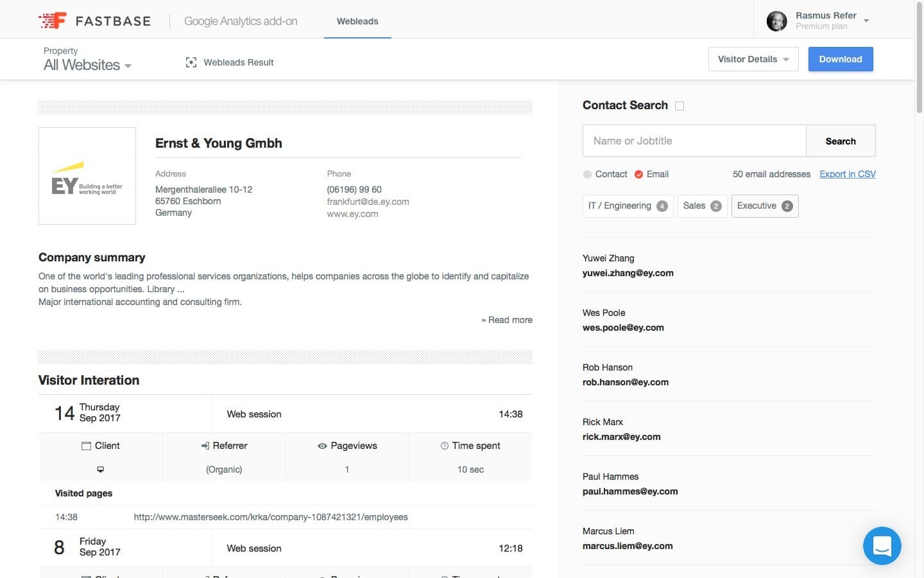
Task: Click the 50 email addresses count
Action: click(771, 174)
